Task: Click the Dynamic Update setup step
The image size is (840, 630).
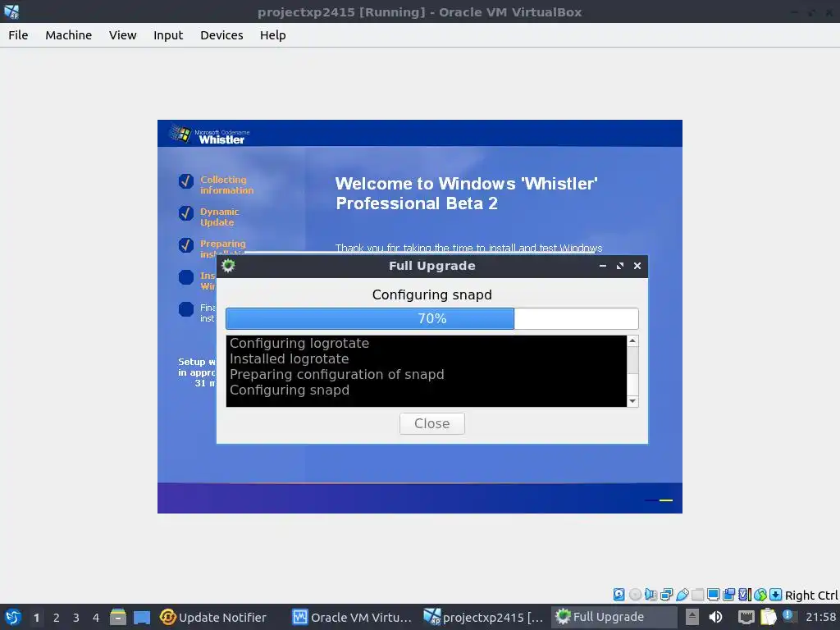Action: pyautogui.click(x=220, y=217)
